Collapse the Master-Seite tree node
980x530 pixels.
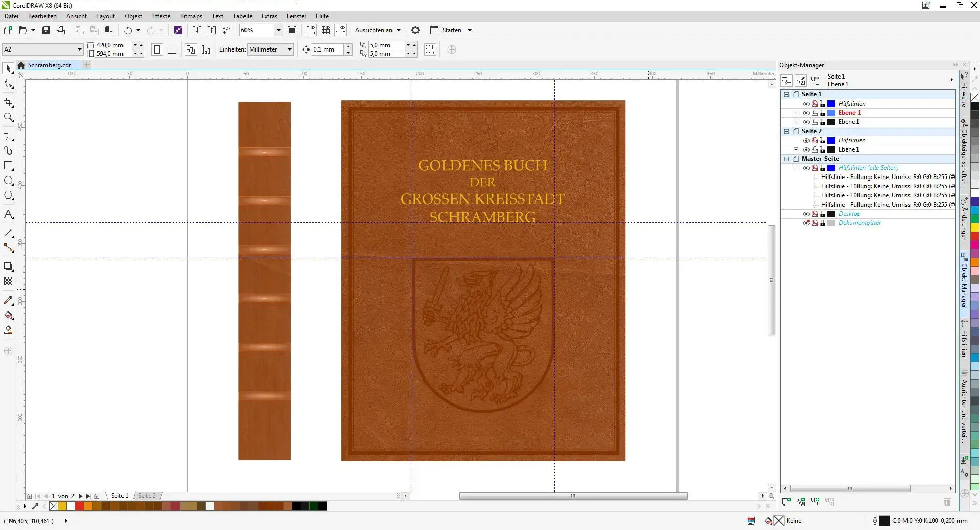pos(786,159)
